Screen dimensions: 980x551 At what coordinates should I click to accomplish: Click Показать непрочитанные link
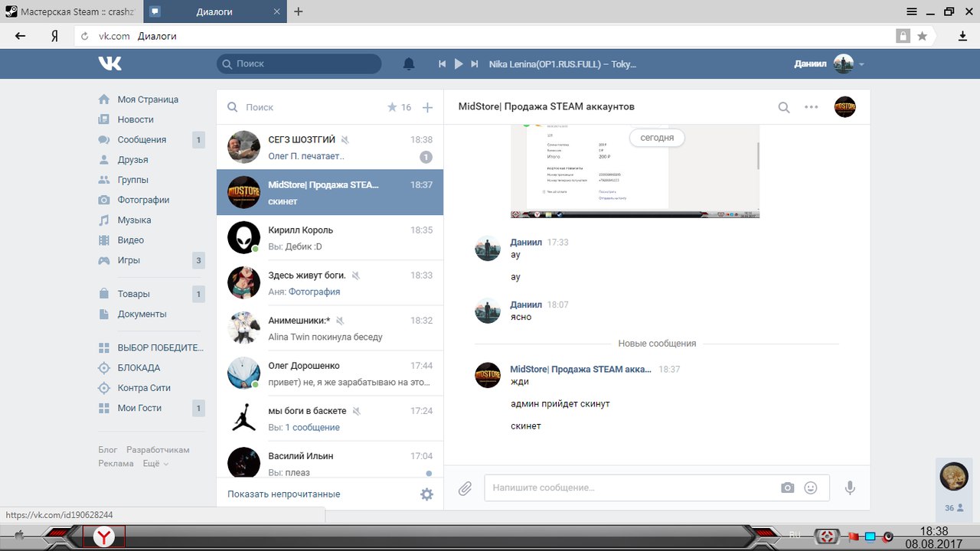(x=284, y=494)
